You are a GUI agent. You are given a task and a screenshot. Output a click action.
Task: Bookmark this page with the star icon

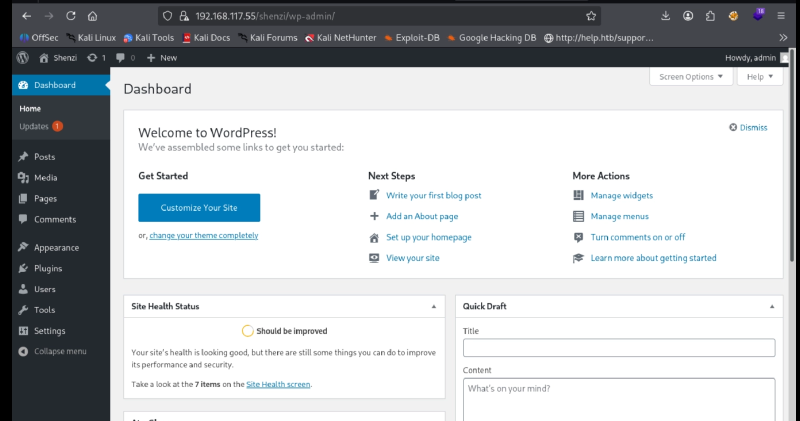(591, 16)
